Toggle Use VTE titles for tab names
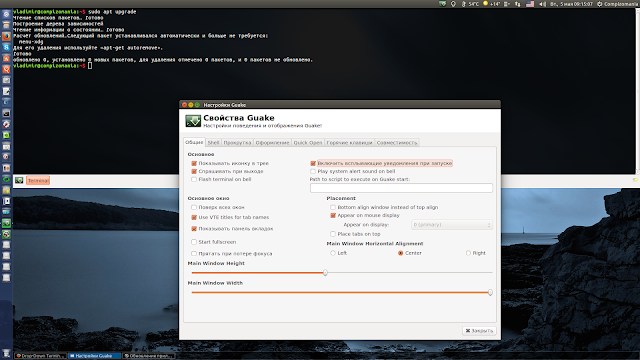The width and height of the screenshot is (640, 360). pyautogui.click(x=194, y=217)
